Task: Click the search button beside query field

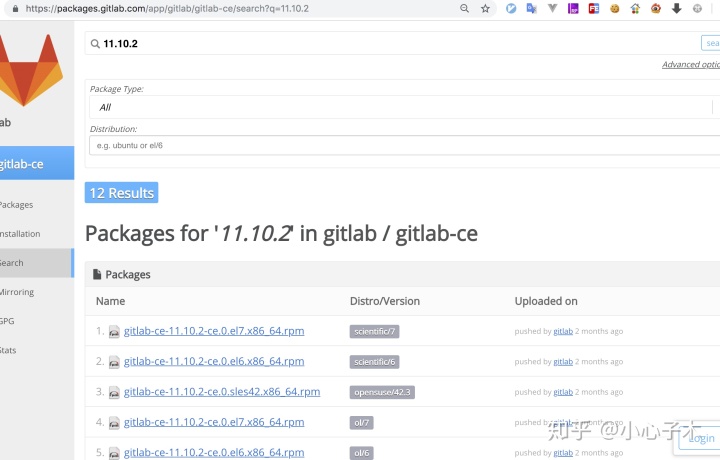Action: pos(711,43)
